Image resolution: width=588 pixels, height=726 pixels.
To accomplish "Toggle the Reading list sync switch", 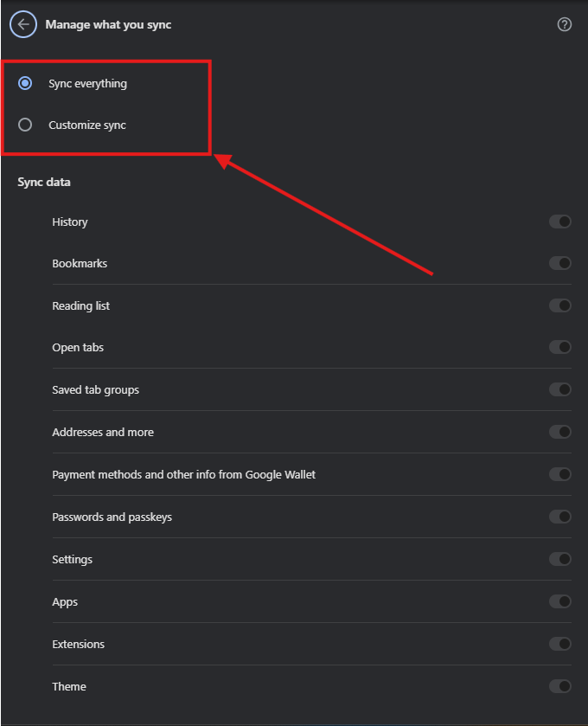I will [559, 305].
